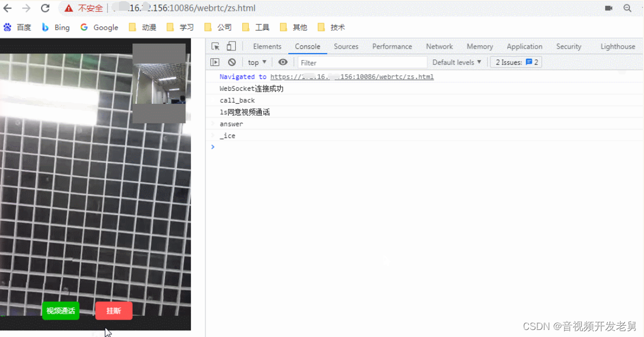Image resolution: width=644 pixels, height=337 pixels.
Task: Open the Google bookmark
Action: (x=99, y=28)
